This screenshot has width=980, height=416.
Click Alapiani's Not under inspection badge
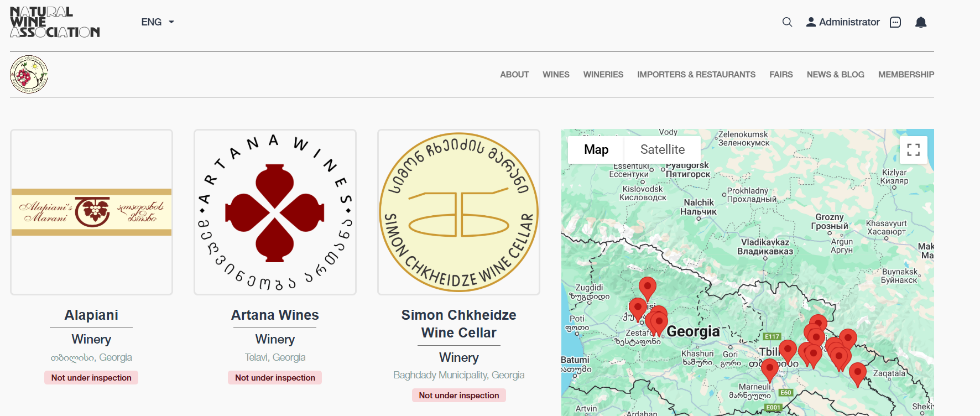point(91,377)
